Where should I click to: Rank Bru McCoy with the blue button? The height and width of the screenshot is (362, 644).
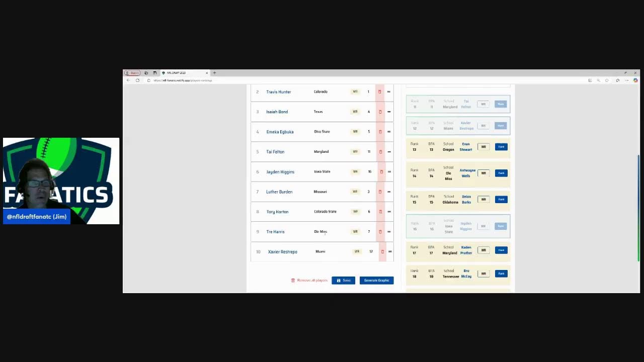tap(501, 274)
